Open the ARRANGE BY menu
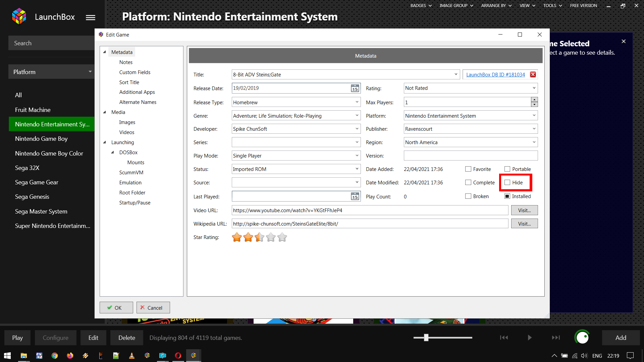The width and height of the screenshot is (644, 362). (496, 5)
